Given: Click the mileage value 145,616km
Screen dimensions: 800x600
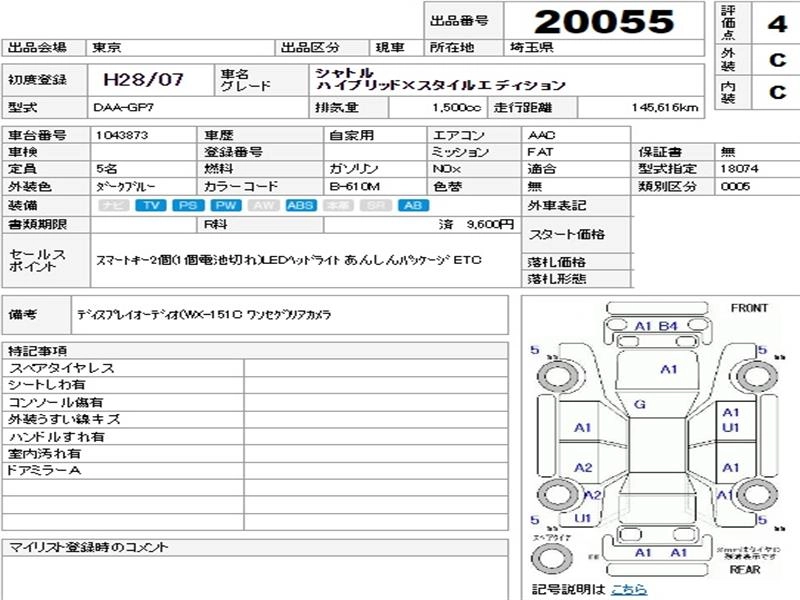Looking at the screenshot, I should (665, 108).
